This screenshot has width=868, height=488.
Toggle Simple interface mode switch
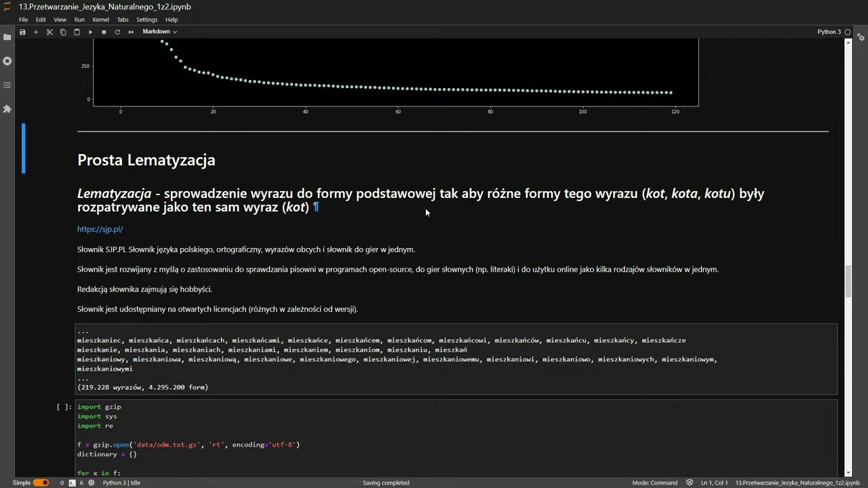coord(41,483)
